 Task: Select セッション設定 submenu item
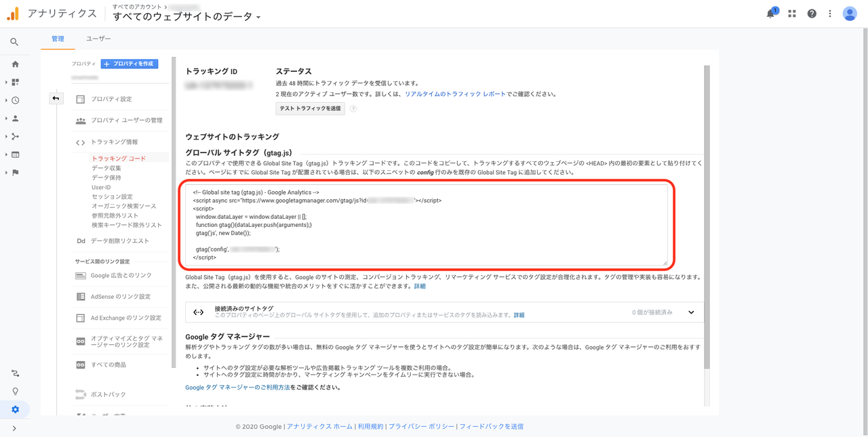(113, 196)
